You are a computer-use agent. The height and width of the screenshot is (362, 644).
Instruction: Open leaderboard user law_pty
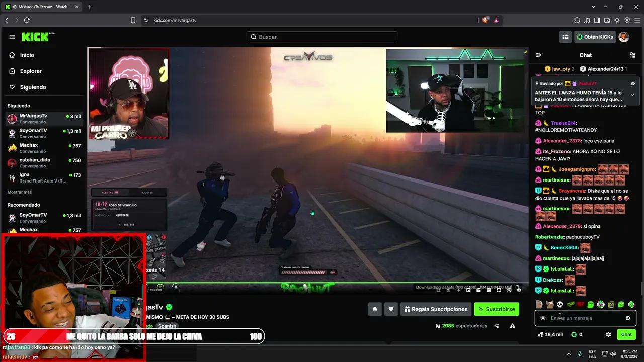tap(559, 69)
